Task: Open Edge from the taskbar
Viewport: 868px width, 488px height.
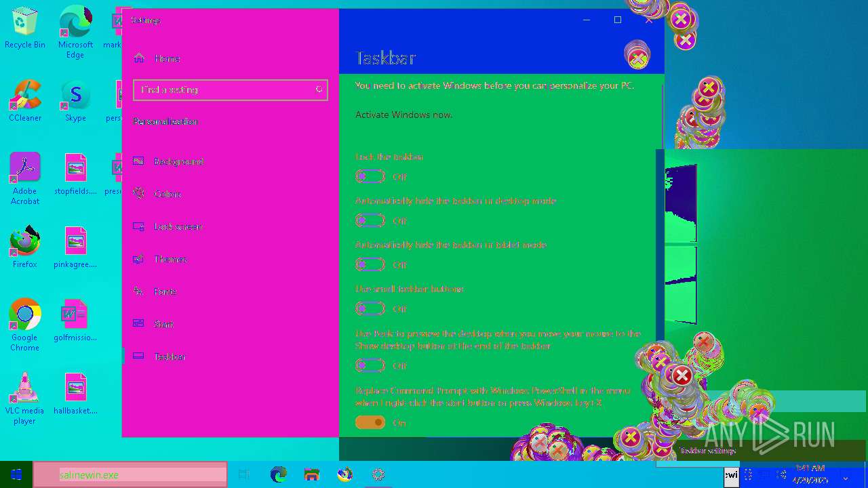Action: pos(278,474)
